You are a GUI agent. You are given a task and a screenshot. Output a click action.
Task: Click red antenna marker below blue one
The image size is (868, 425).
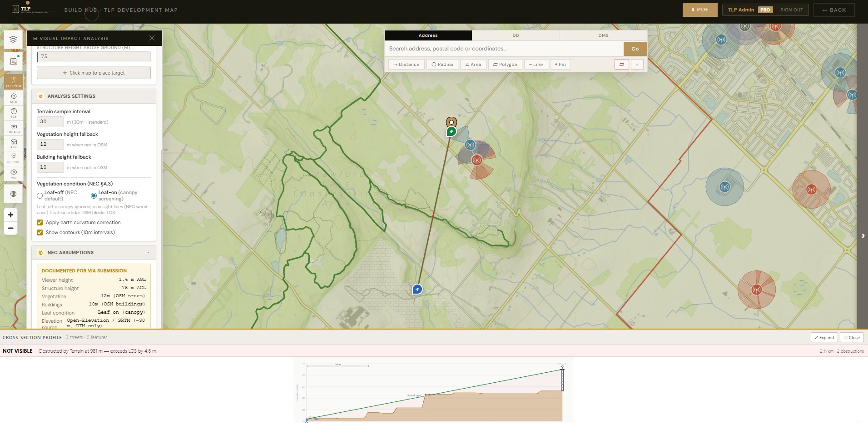coord(476,160)
